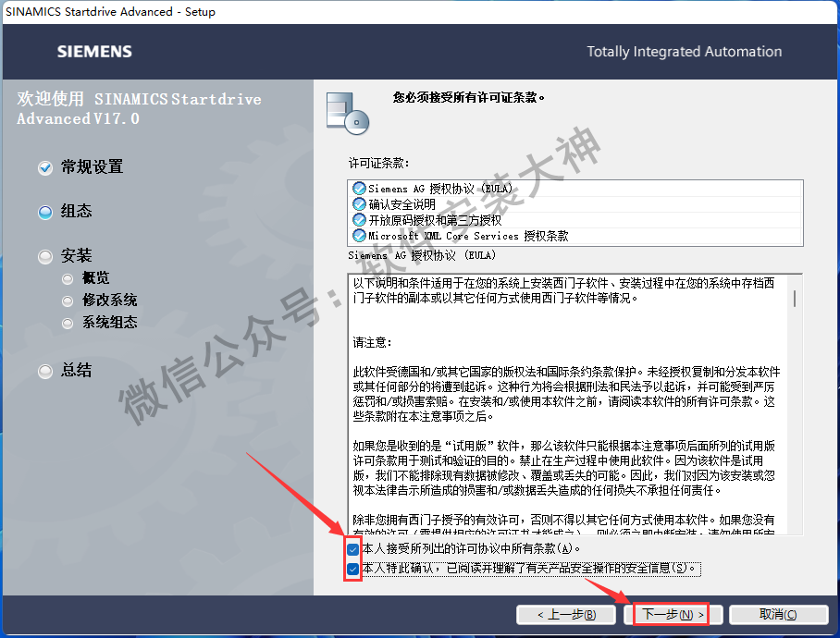Viewport: 840px width, 638px height.
Task: Click the SINAMICS Startdrive Advanced - Setup title bar
Action: 420,12
